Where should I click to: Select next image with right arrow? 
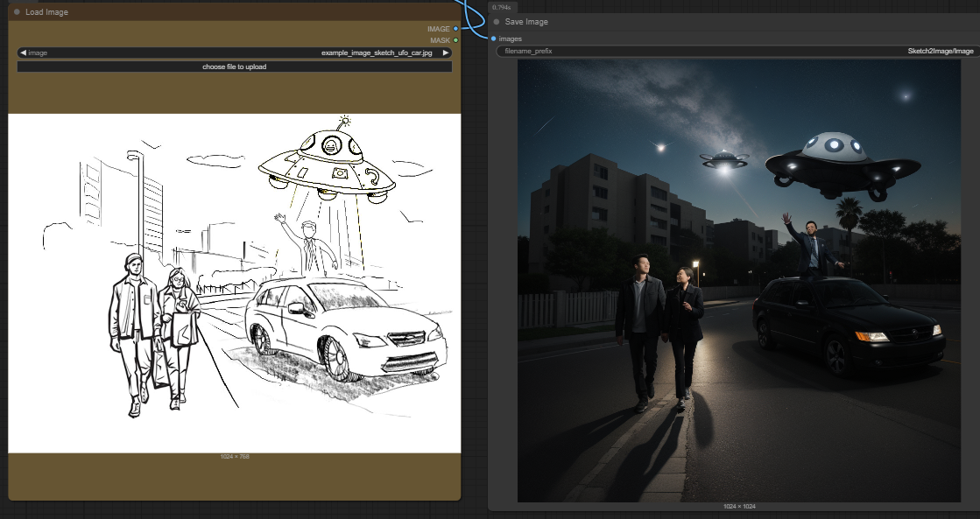pyautogui.click(x=446, y=53)
